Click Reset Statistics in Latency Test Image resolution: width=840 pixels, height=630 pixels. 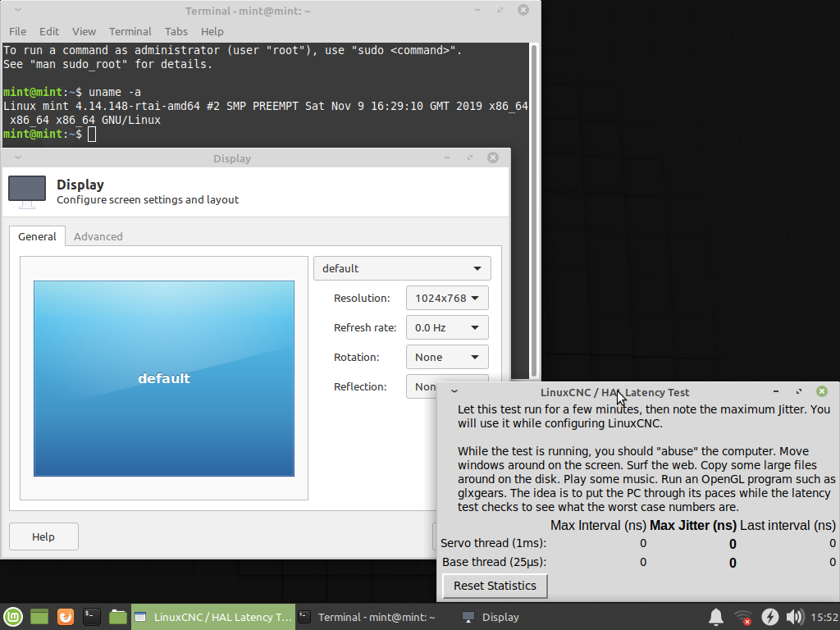495,586
